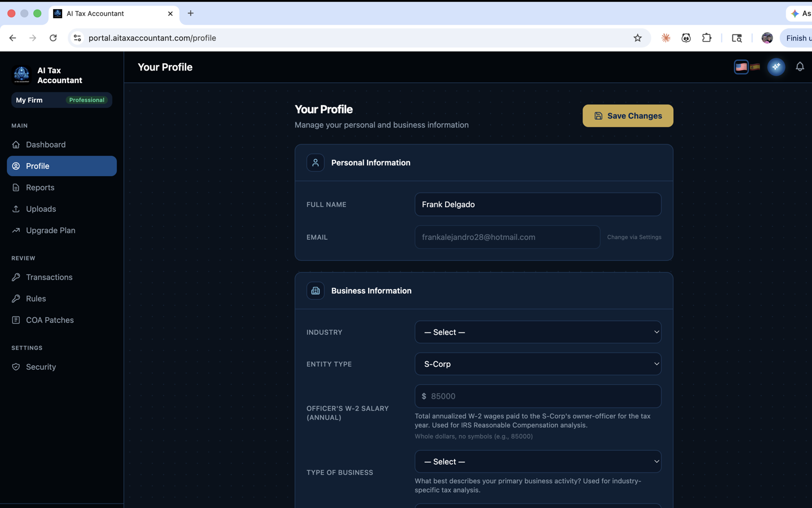This screenshot has height=508, width=812.
Task: Open the Type of Business dropdown
Action: tap(538, 462)
